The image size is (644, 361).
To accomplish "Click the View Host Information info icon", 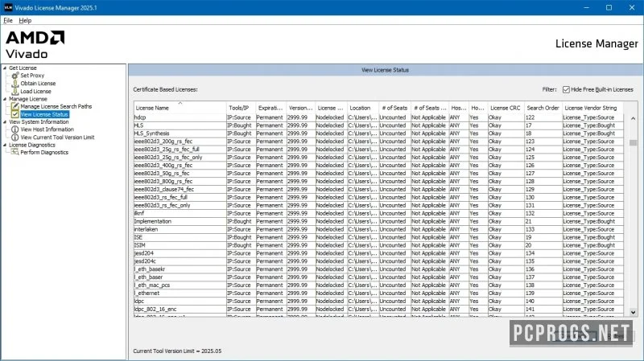I will click(15, 129).
